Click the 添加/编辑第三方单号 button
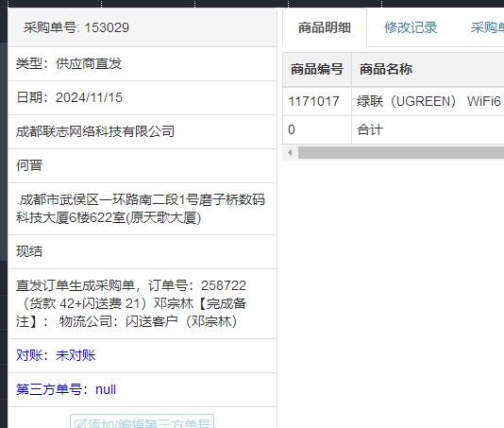This screenshot has height=428, width=504. point(143,421)
